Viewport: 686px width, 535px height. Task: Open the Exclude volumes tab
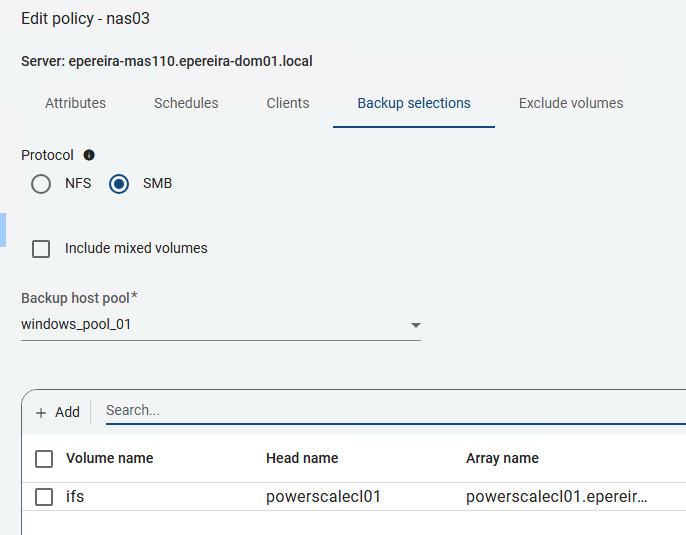pyautogui.click(x=571, y=103)
